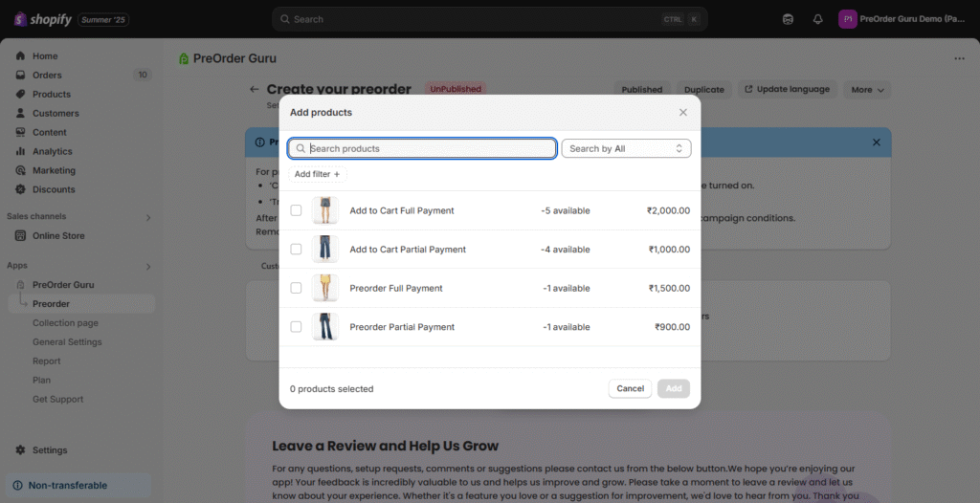Check the Add to Cart Full Payment product

[x=296, y=210]
